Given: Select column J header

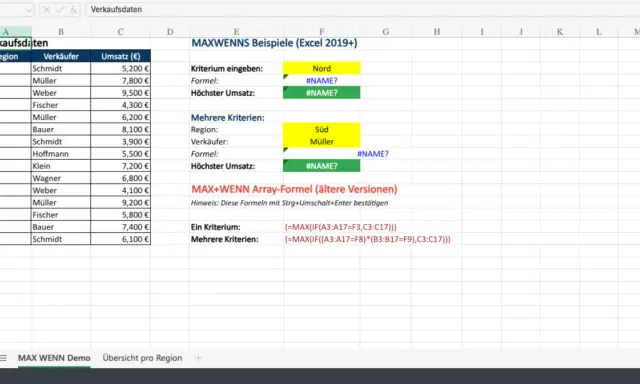Looking at the screenshot, I should tap(521, 32).
